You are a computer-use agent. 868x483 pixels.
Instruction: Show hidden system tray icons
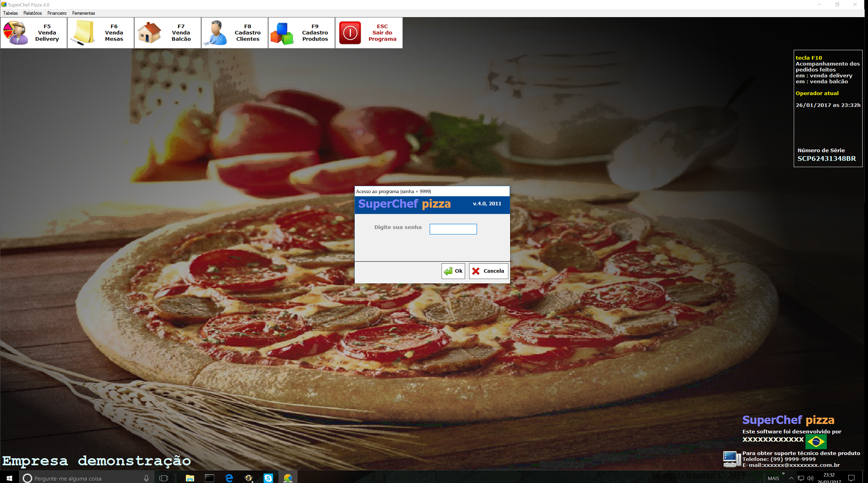click(x=791, y=478)
